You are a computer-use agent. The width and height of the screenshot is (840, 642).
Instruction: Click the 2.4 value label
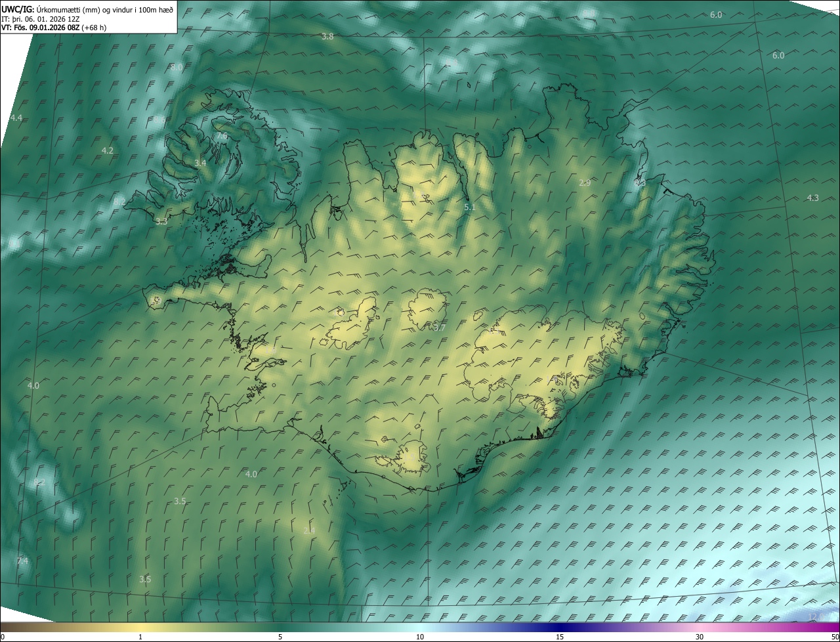click(309, 530)
